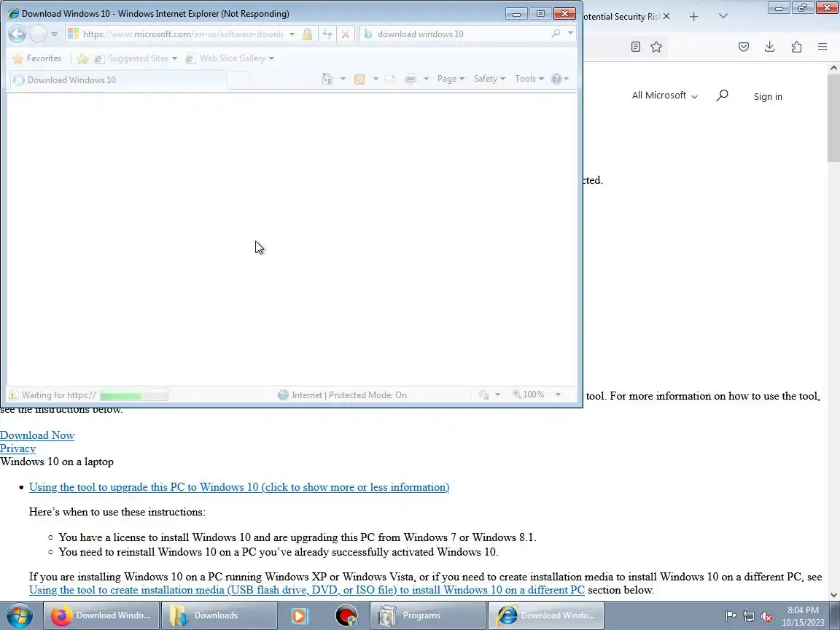Expand the IE address bar autocomplete dropdown
840x630 pixels.
tap(292, 34)
